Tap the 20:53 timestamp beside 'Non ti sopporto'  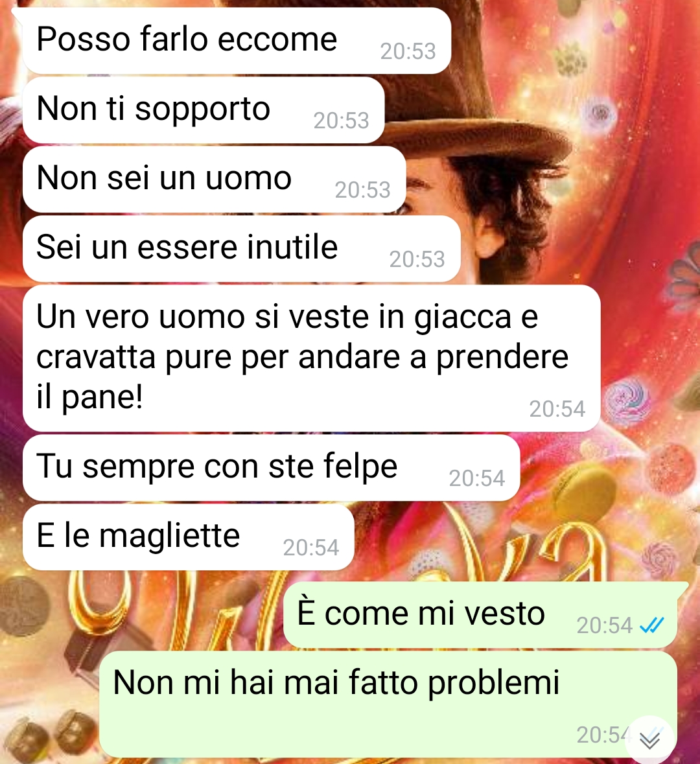tap(341, 121)
